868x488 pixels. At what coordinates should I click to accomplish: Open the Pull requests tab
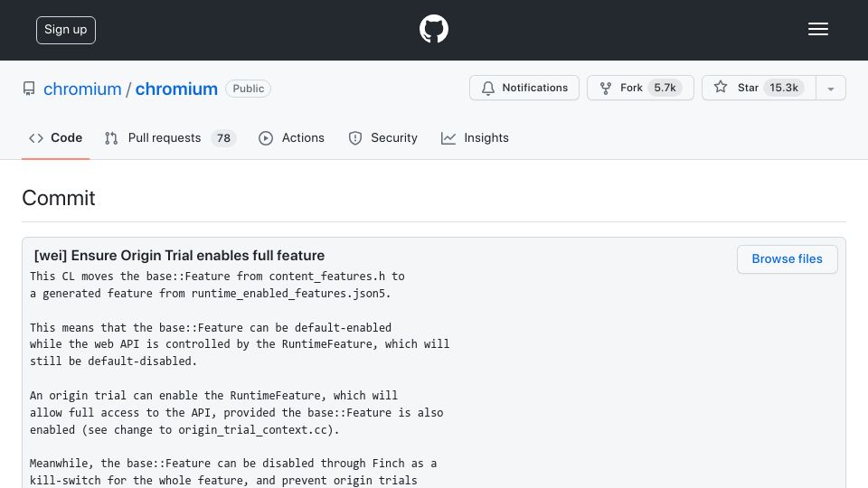pos(170,137)
